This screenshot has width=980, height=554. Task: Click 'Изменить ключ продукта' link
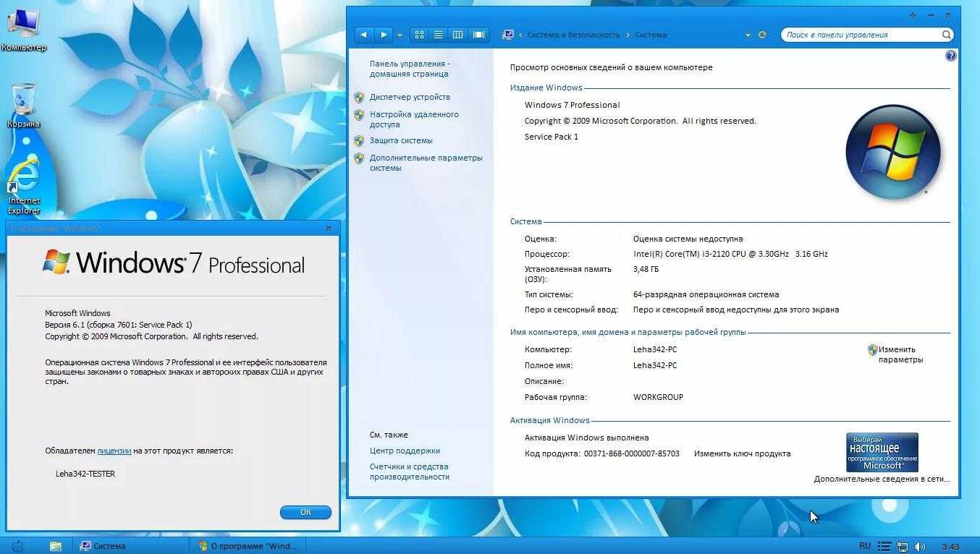coord(742,453)
